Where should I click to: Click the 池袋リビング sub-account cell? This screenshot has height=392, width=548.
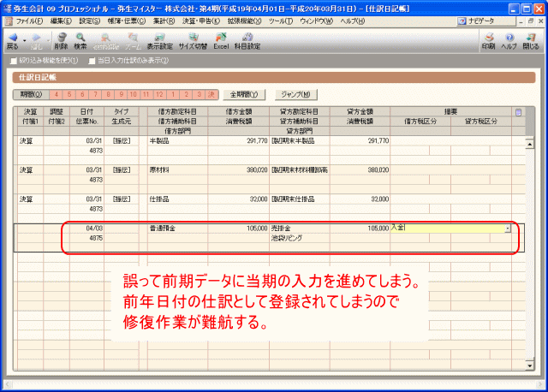click(299, 238)
